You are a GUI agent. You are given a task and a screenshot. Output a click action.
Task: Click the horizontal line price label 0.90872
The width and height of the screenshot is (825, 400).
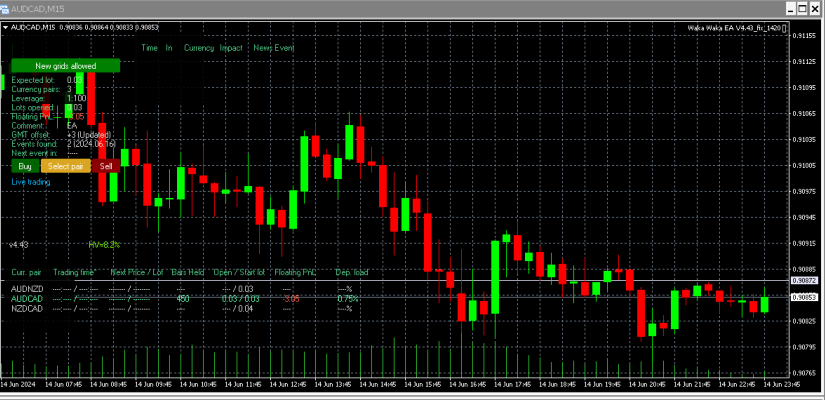806,281
